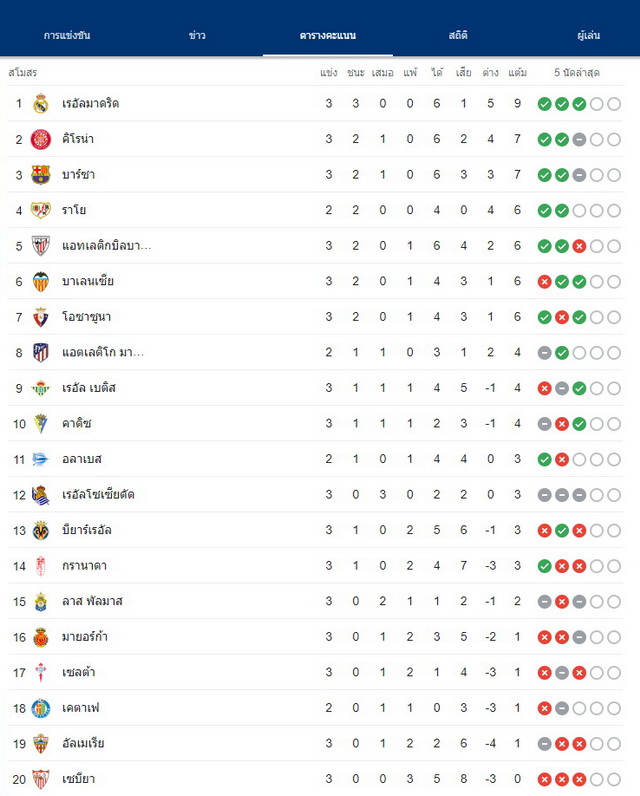Click the Girona club crest icon
Screen dimensions: 640x796
[41, 139]
